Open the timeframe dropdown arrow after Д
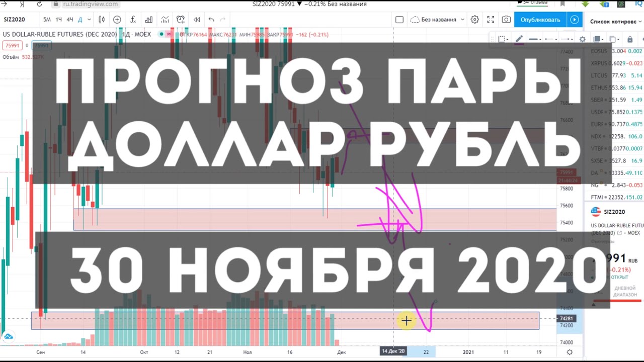 (89, 20)
